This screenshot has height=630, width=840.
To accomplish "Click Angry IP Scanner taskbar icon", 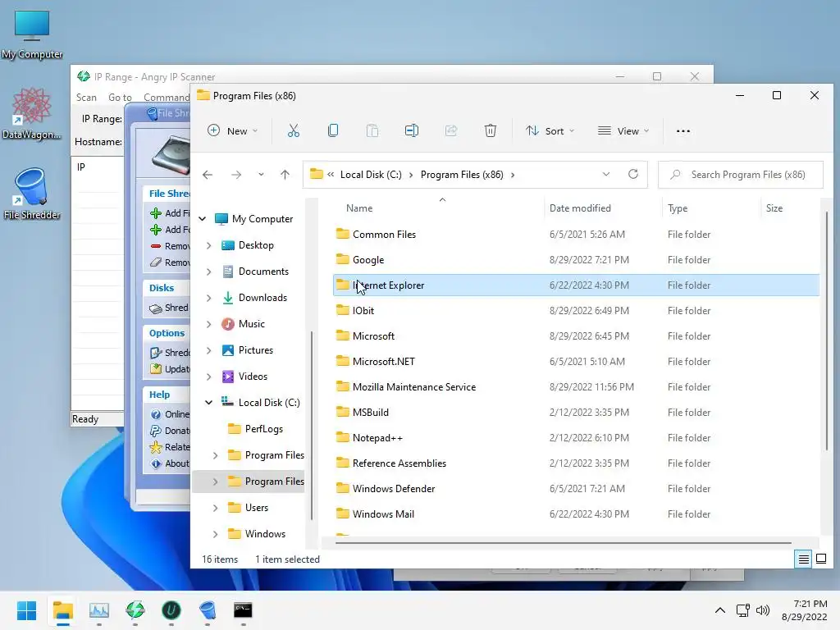I will (x=135, y=610).
